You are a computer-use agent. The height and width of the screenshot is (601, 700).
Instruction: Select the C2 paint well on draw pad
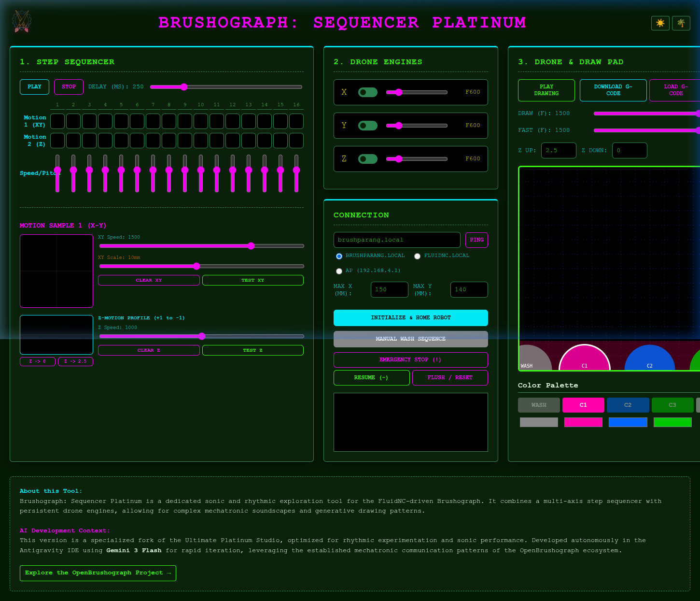click(650, 358)
